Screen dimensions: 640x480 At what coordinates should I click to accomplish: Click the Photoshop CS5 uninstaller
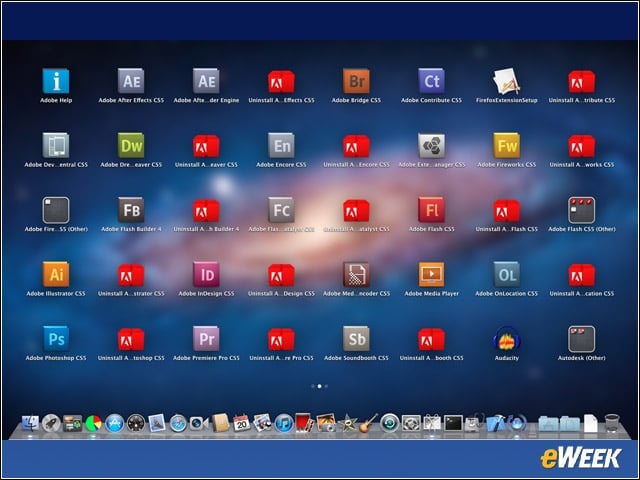coord(131,340)
